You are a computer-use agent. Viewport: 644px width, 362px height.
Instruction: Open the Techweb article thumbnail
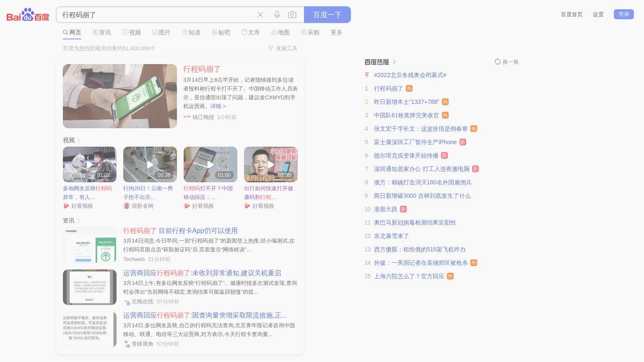90,245
